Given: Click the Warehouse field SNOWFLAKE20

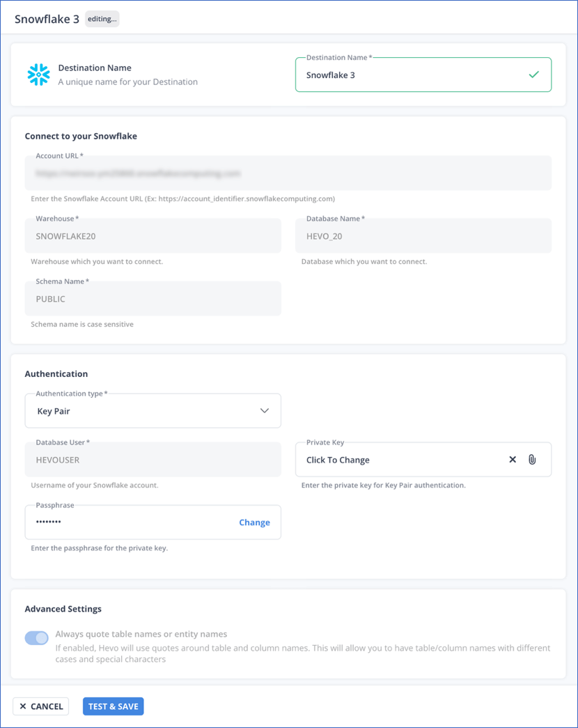Looking at the screenshot, I should pyautogui.click(x=153, y=236).
